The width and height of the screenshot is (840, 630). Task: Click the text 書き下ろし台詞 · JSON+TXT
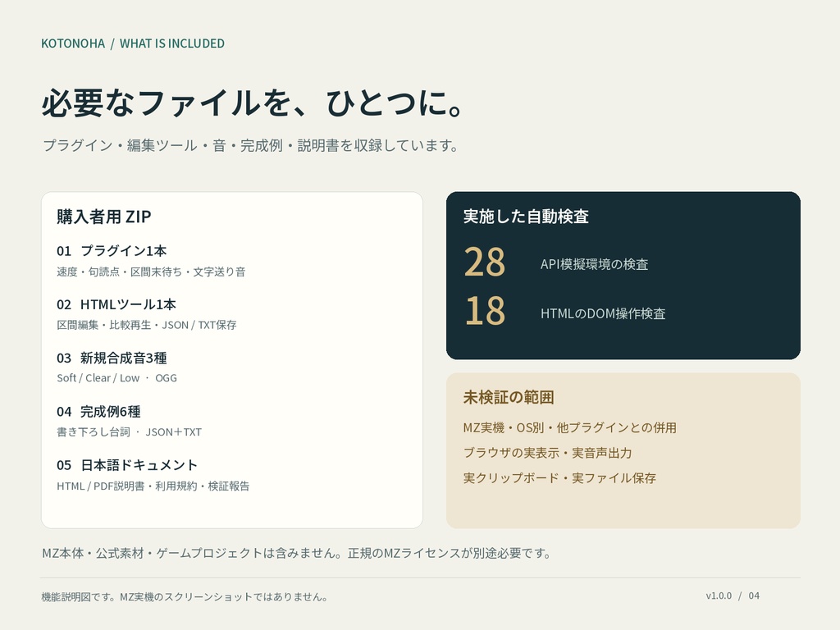tap(129, 431)
